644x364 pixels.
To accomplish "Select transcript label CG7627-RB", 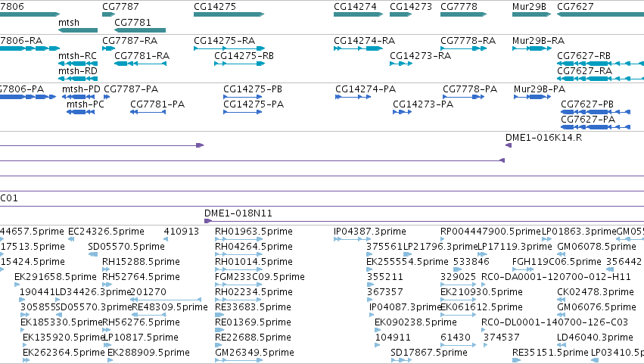I will click(583, 56).
